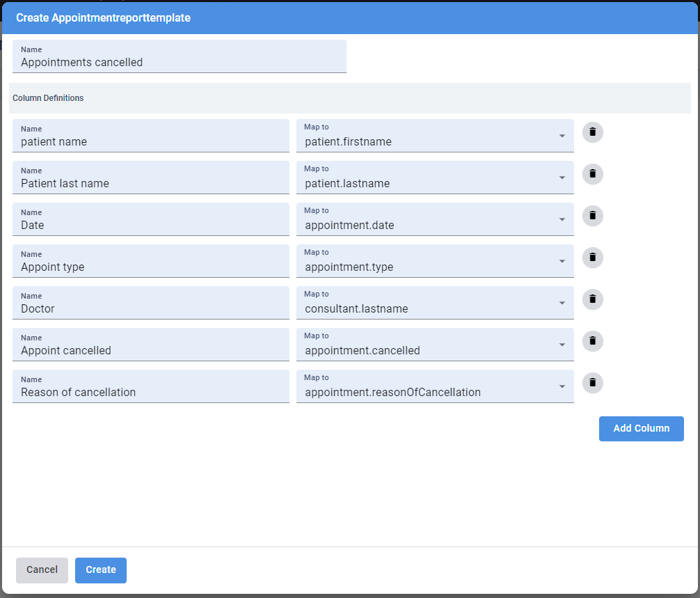Remove the "Date" column row
This screenshot has height=598, width=700.
click(x=592, y=216)
